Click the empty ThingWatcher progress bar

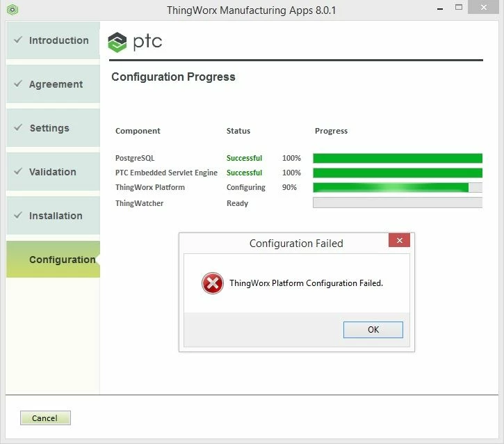(x=398, y=203)
